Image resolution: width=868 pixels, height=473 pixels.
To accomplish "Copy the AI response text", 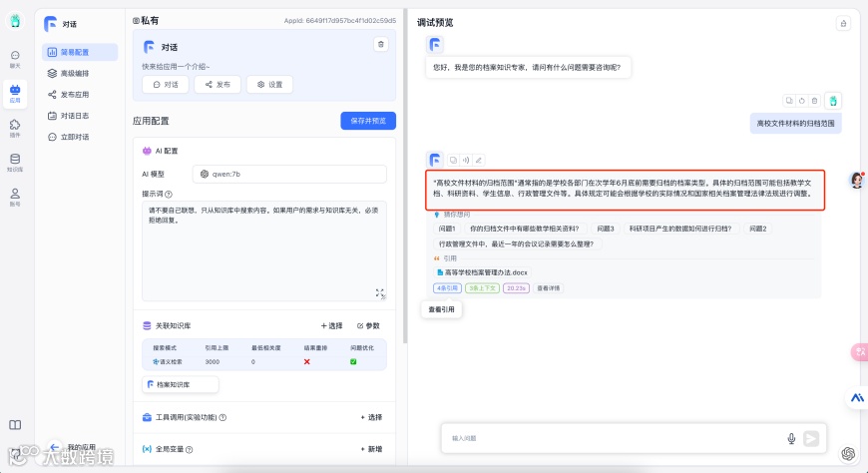I will pos(453,160).
